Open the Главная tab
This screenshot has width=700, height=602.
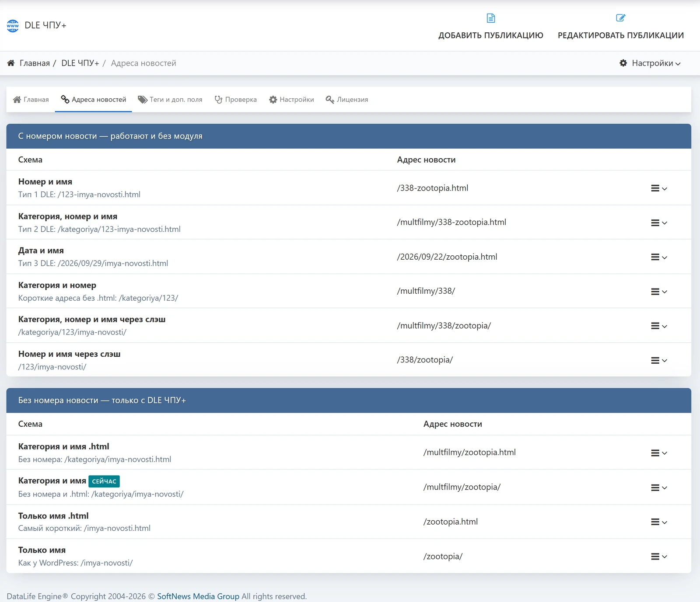tap(31, 100)
